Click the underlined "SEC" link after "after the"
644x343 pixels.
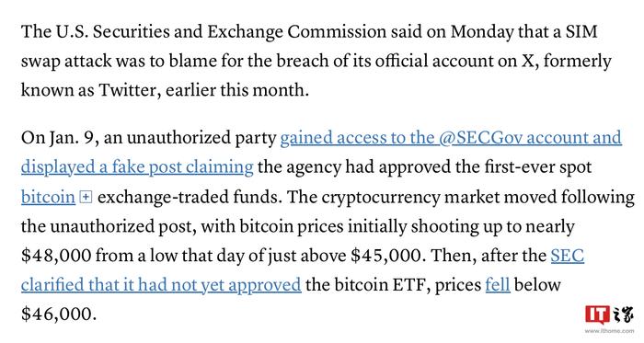[x=568, y=256]
